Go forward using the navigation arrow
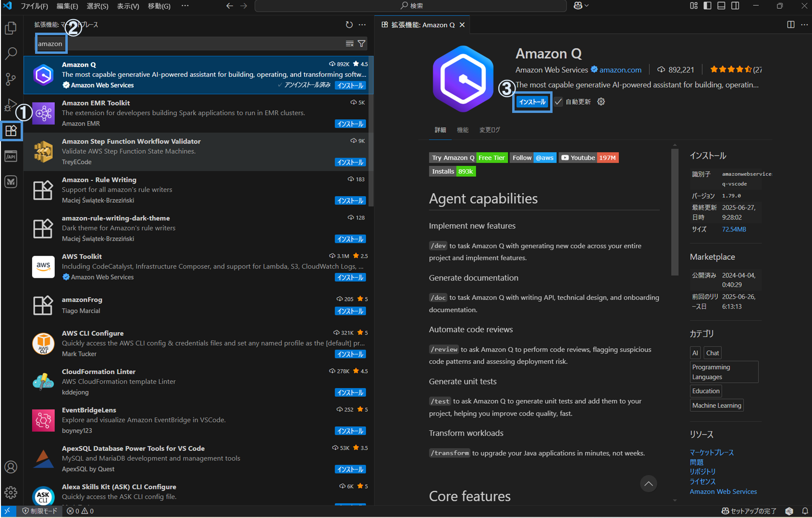 [x=244, y=6]
